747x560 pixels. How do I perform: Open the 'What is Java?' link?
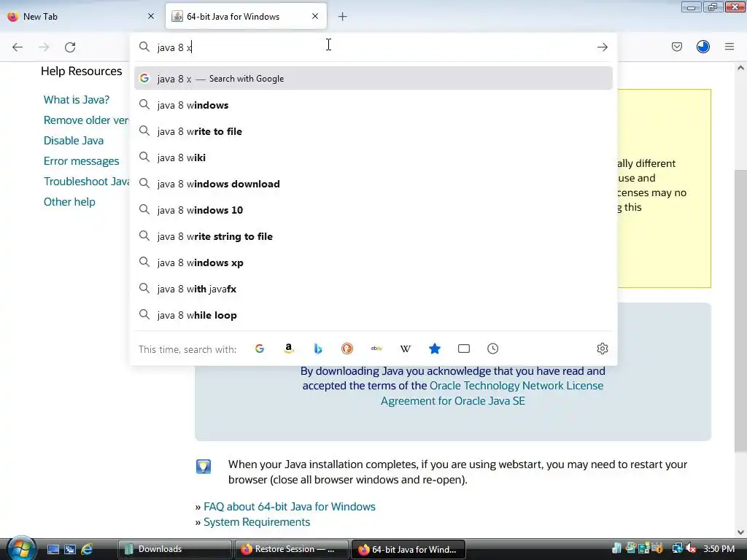[x=76, y=99]
